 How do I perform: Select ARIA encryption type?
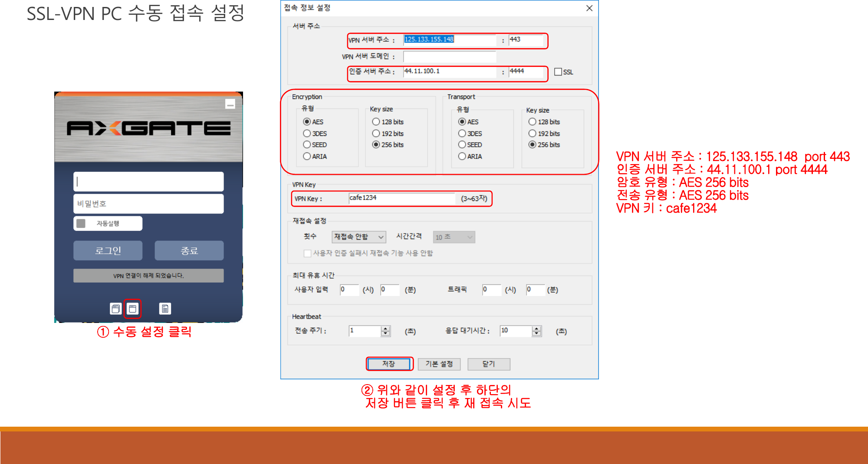tap(307, 156)
